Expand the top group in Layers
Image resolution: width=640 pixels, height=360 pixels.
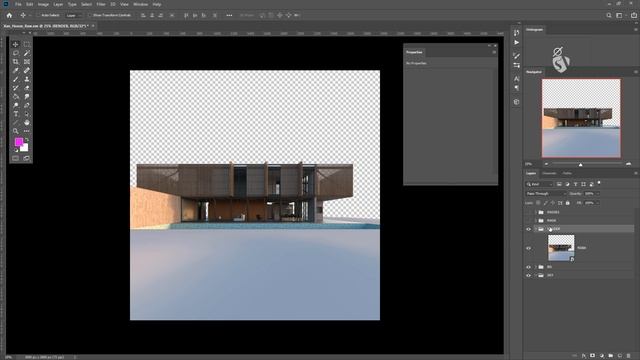tap(536, 212)
